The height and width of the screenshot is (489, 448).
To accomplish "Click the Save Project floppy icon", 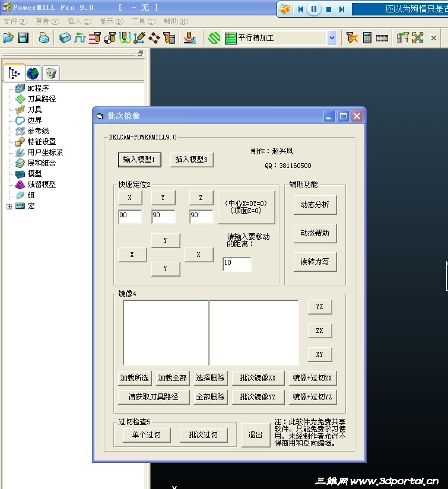I will click(23, 38).
